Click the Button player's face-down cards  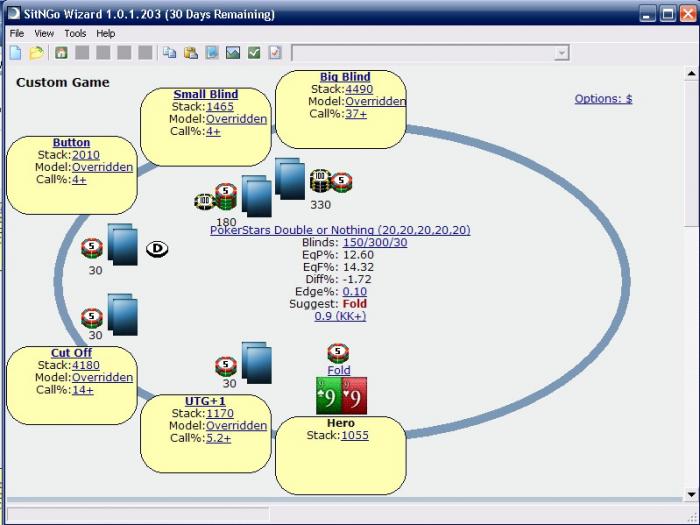point(123,245)
